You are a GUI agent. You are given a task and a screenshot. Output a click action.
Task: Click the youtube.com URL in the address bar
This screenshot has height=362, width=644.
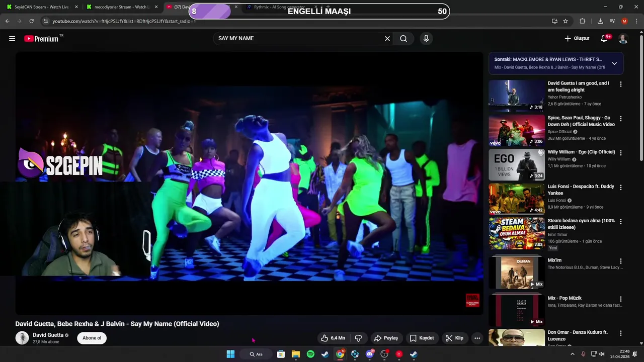[x=124, y=21]
